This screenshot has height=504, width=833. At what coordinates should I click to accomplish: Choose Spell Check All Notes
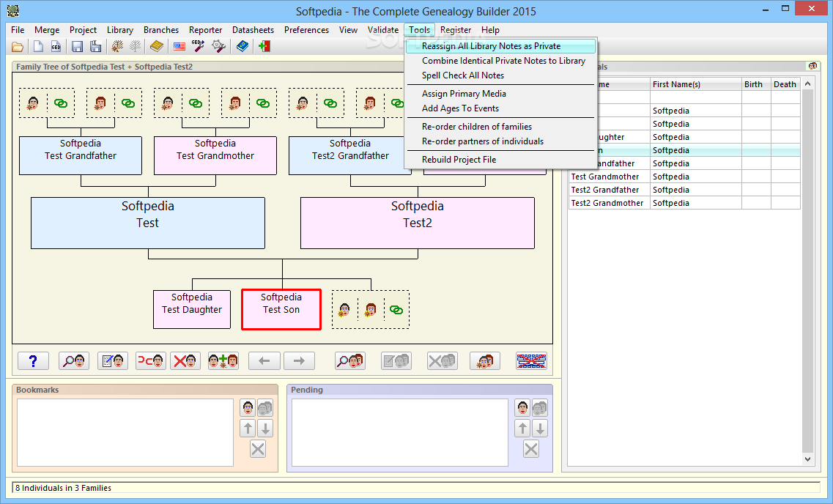500,75
